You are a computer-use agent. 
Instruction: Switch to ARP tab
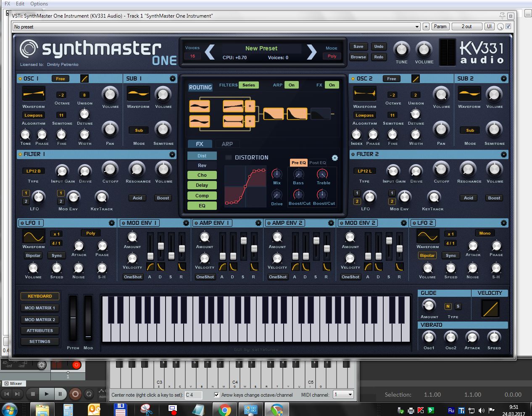(227, 144)
